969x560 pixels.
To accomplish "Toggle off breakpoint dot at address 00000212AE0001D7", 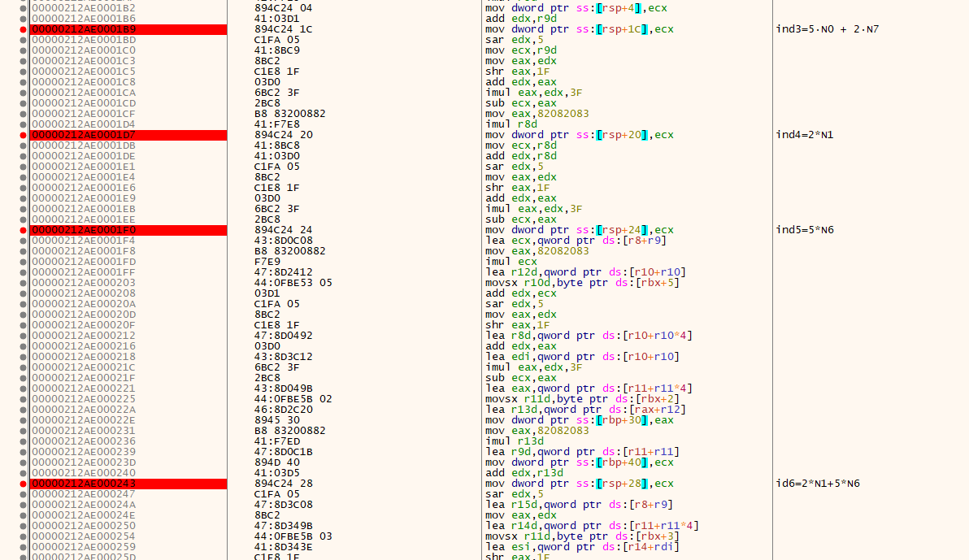I will click(x=24, y=136).
